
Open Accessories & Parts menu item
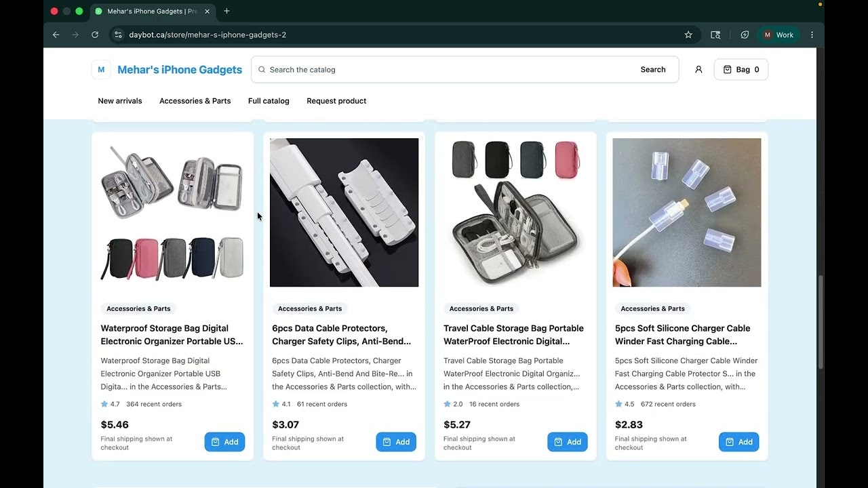tap(195, 101)
